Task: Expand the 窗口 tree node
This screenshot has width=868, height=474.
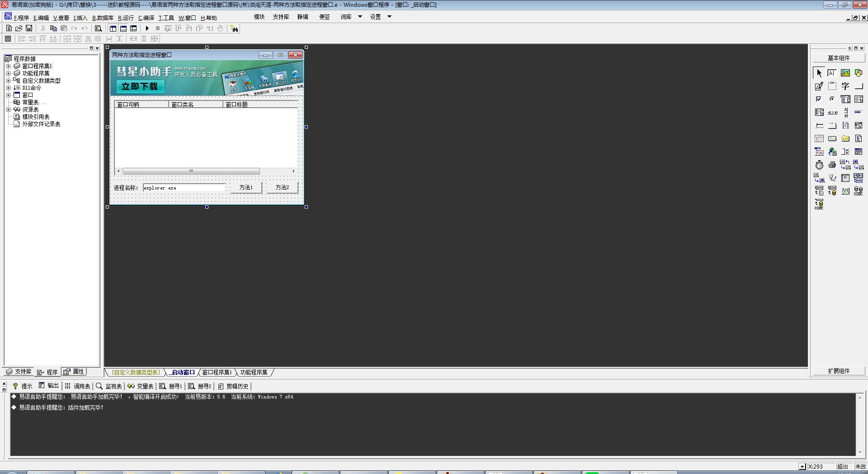Action: (x=8, y=95)
